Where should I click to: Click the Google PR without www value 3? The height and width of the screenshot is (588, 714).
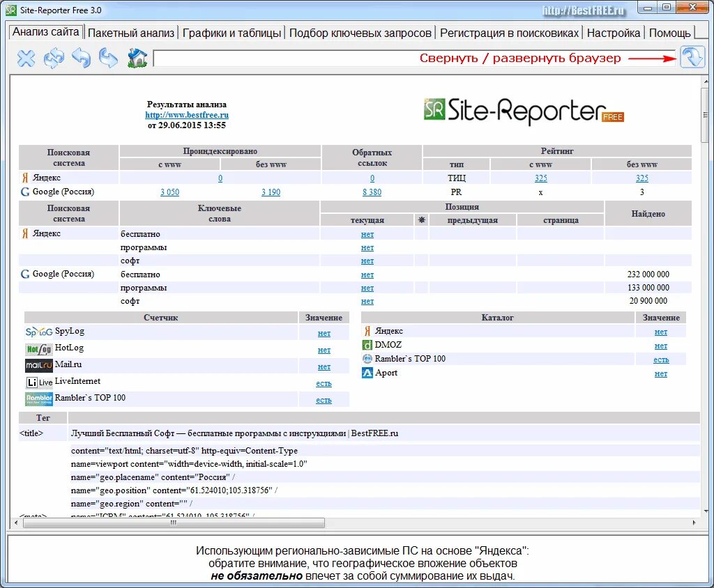(642, 192)
